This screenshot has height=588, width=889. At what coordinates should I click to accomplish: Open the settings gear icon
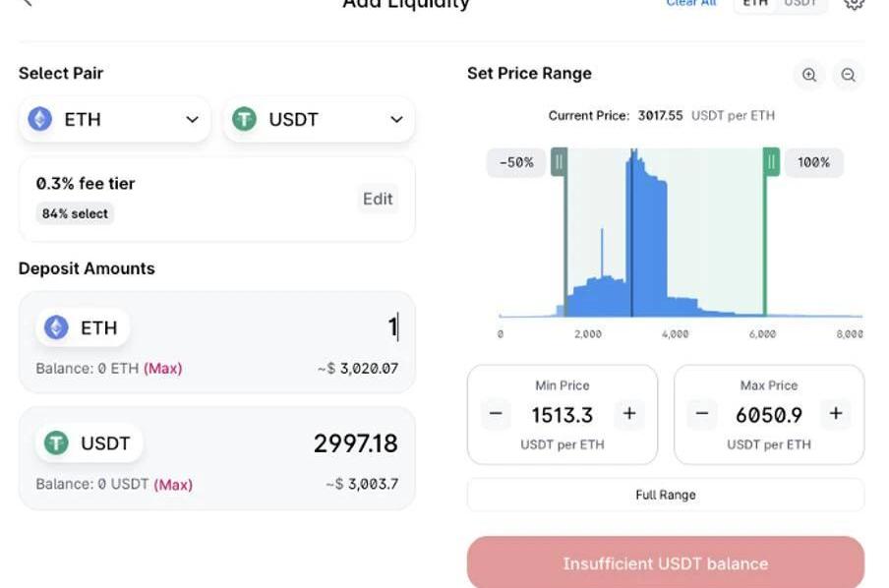[854, 4]
